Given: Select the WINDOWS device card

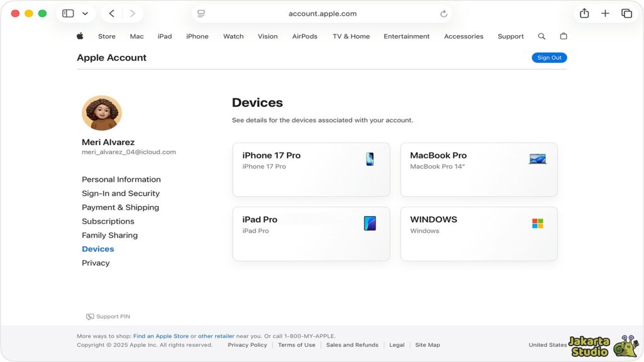Looking at the screenshot, I should [x=479, y=234].
